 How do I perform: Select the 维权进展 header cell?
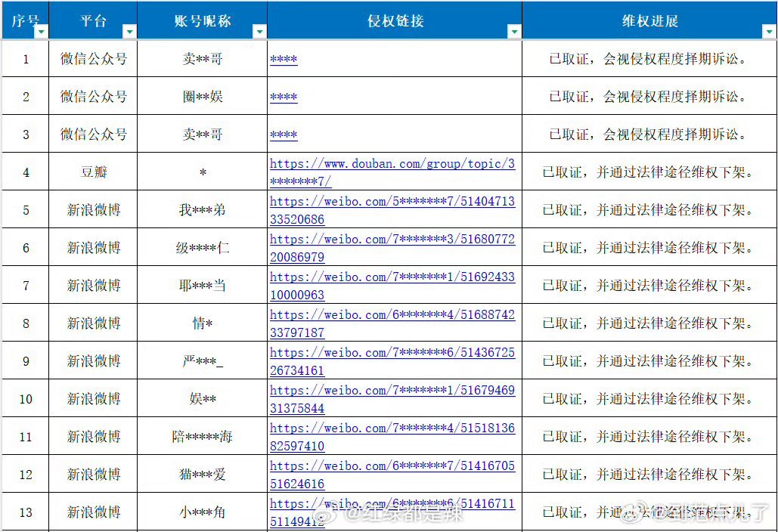pos(649,20)
